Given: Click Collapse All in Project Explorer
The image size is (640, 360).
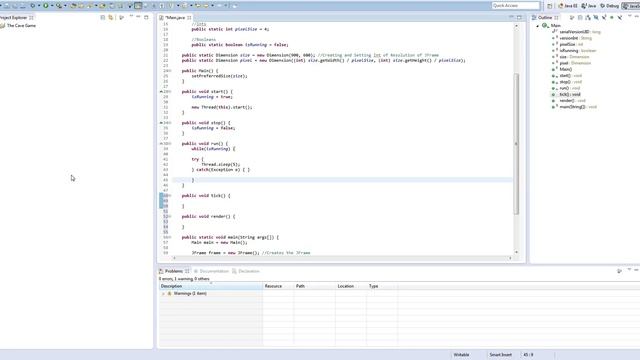Looking at the screenshot, I should coord(103,18).
